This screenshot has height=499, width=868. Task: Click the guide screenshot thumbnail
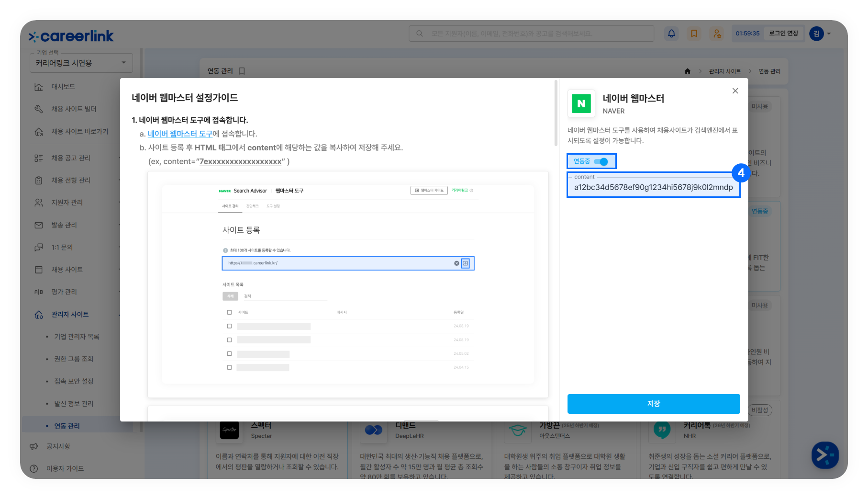(348, 284)
